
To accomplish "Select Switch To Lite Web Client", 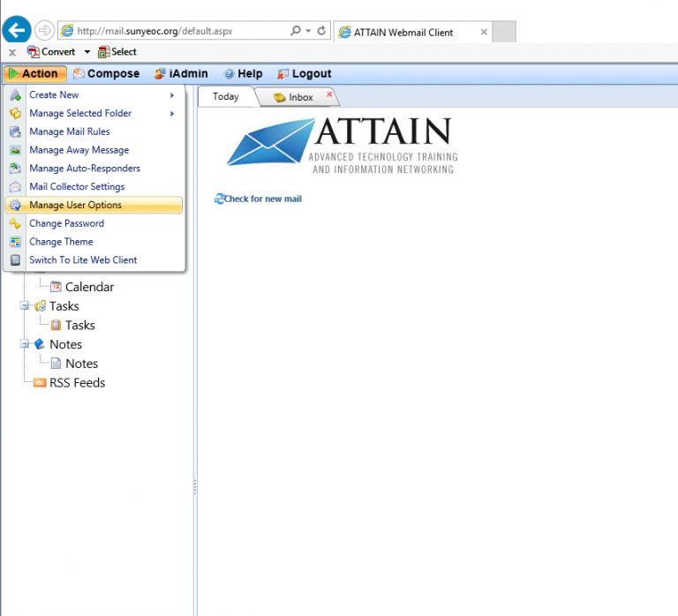I will pyautogui.click(x=94, y=259).
